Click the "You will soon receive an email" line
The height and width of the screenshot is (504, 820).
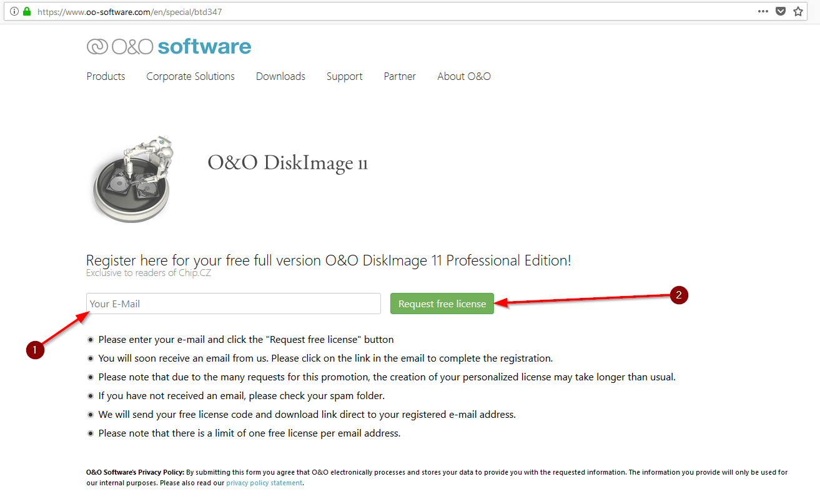pos(325,358)
